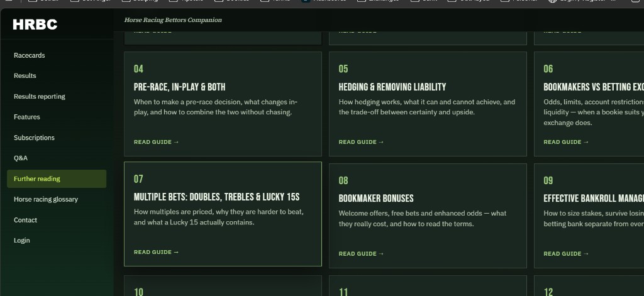This screenshot has height=296, width=644.
Task: Click the HRBC logo in the sidebar
Action: click(35, 25)
